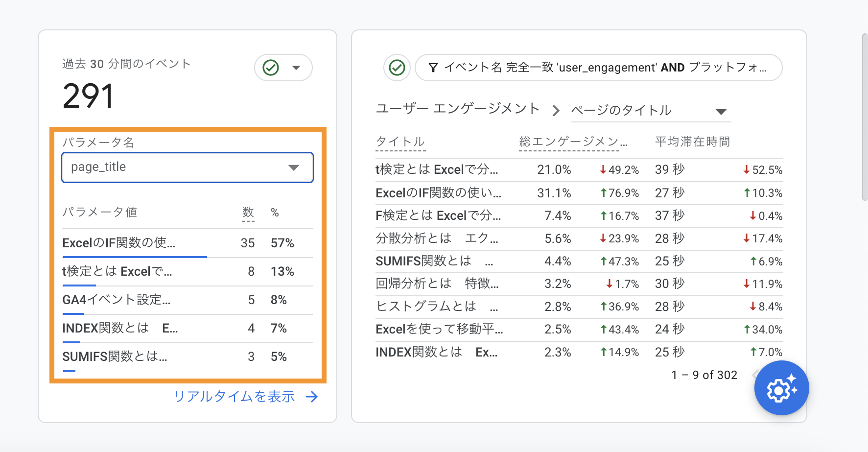868x452 pixels.
Task: Open the settings gear button
Action: click(x=781, y=388)
